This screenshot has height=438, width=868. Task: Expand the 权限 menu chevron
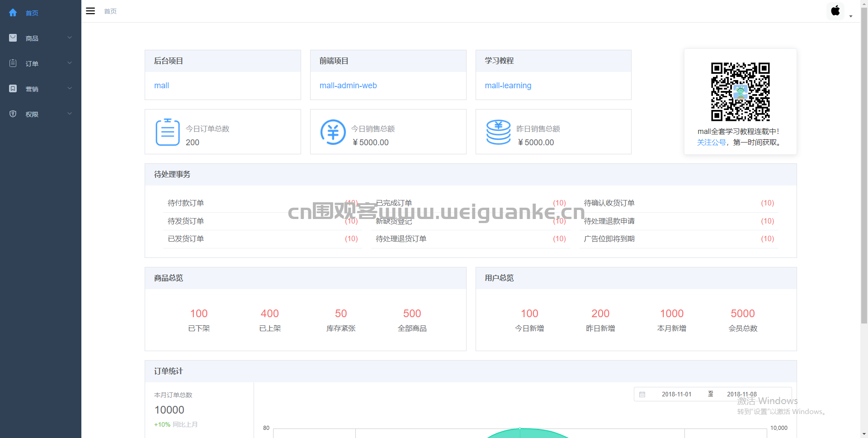[70, 114]
